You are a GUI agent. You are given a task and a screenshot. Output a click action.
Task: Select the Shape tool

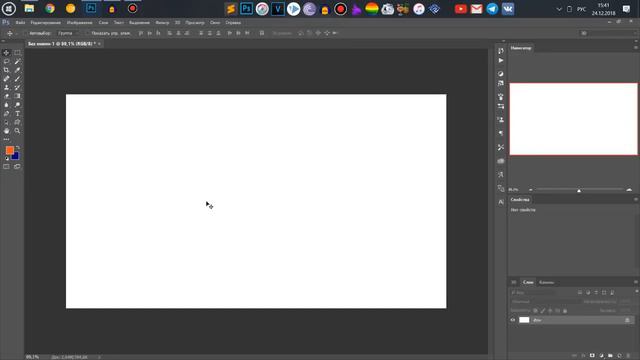[x=17, y=122]
